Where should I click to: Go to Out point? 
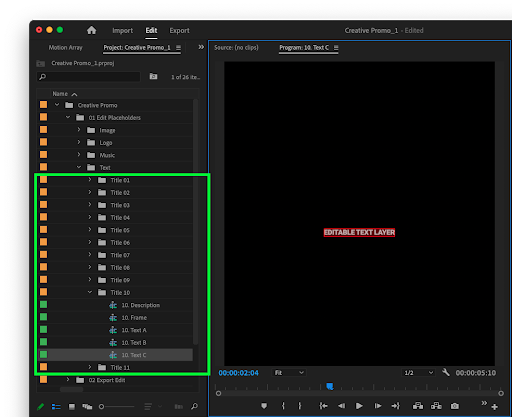tap(396, 406)
